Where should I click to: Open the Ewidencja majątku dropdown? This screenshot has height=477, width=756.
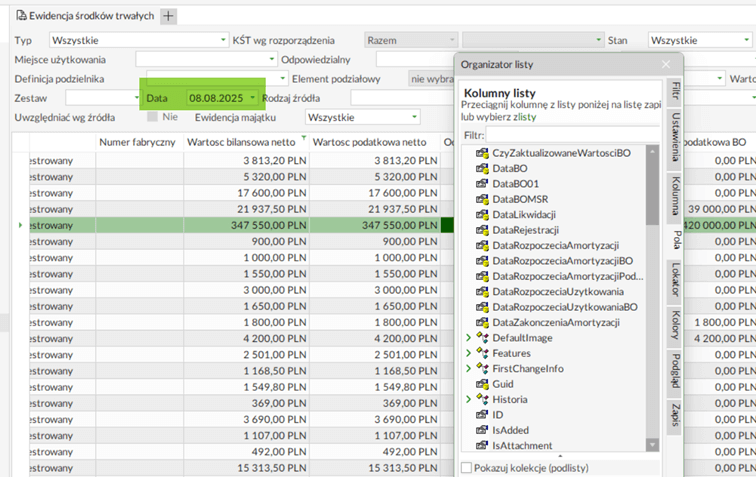[414, 117]
